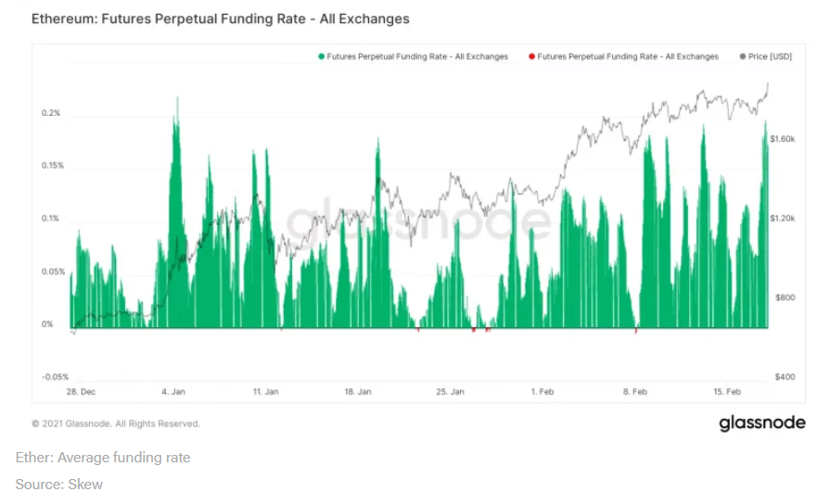Screen dimensions: 830x504
Task: Click the chart title Ethereum Futures Perpetual Funding Rate
Action: pos(220,19)
